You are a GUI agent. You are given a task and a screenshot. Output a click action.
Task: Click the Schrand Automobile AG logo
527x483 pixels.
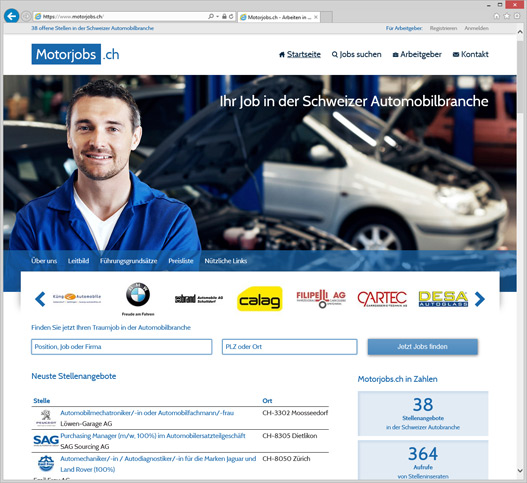(199, 298)
